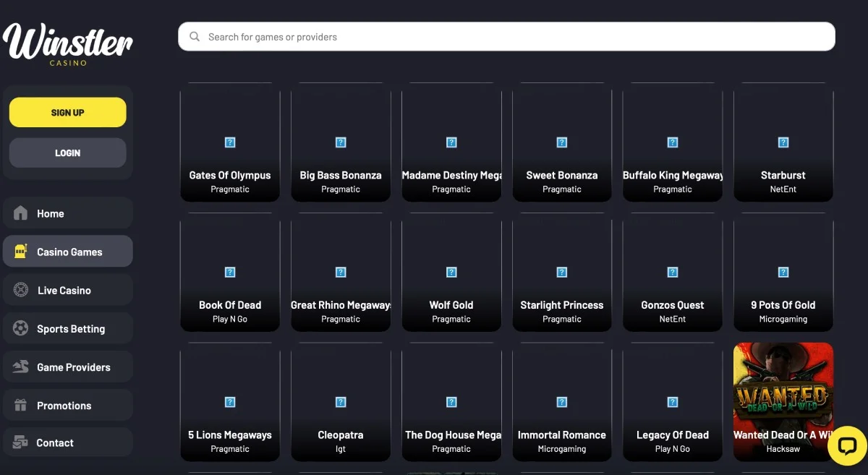Open the Sports Betting menu item
The height and width of the screenshot is (475, 868).
(71, 329)
